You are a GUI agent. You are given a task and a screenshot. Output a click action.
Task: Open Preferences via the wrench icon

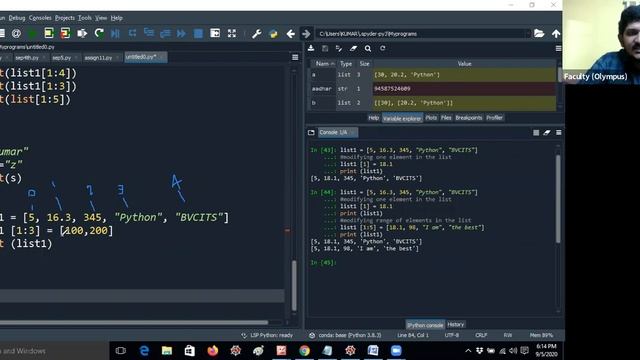click(257, 33)
